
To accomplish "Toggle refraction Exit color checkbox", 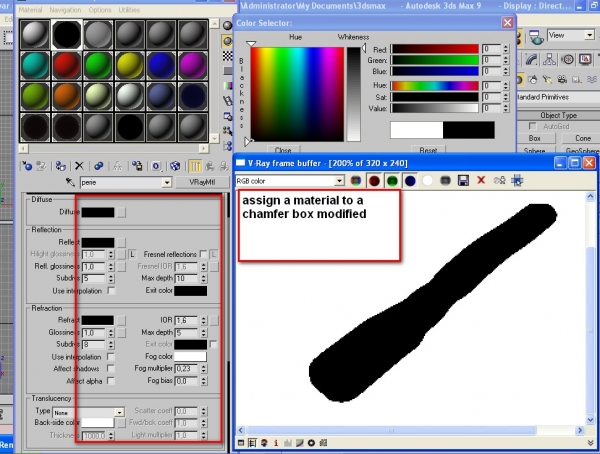I will point(213,344).
